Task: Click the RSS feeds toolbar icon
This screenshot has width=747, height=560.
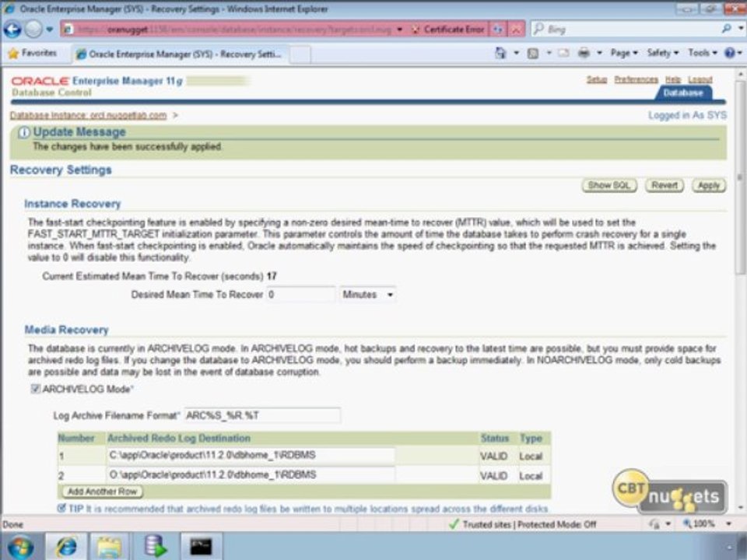Action: (533, 53)
